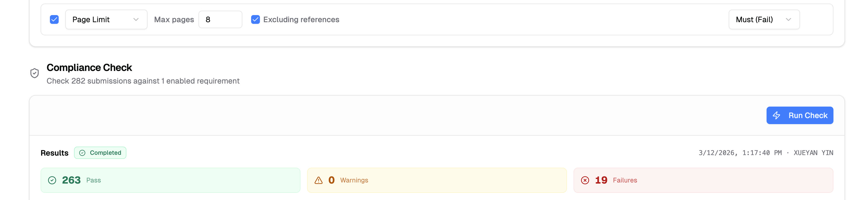Click the checkmark circle icon in Completed badge

(82, 153)
